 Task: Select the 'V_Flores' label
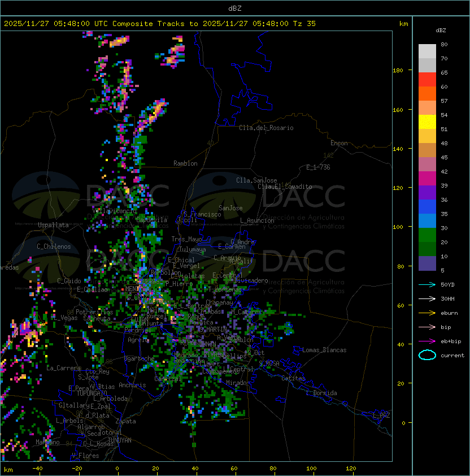coord(85,456)
